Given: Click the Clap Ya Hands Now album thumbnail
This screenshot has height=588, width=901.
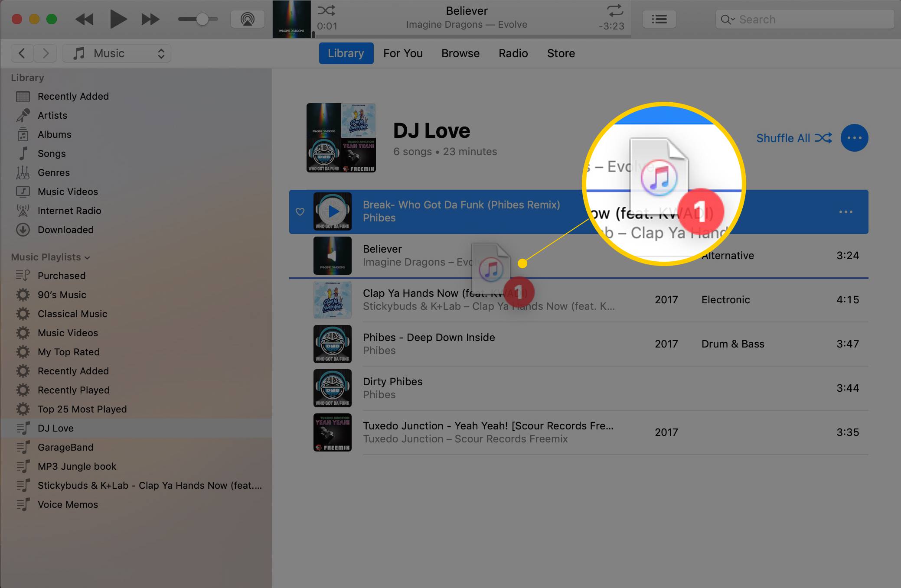Looking at the screenshot, I should click(x=333, y=301).
